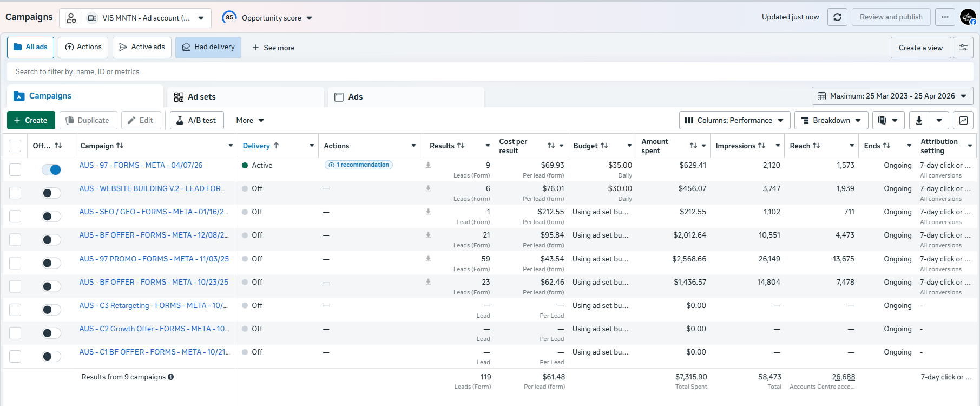
Task: Click the green Create button
Action: (x=31, y=120)
